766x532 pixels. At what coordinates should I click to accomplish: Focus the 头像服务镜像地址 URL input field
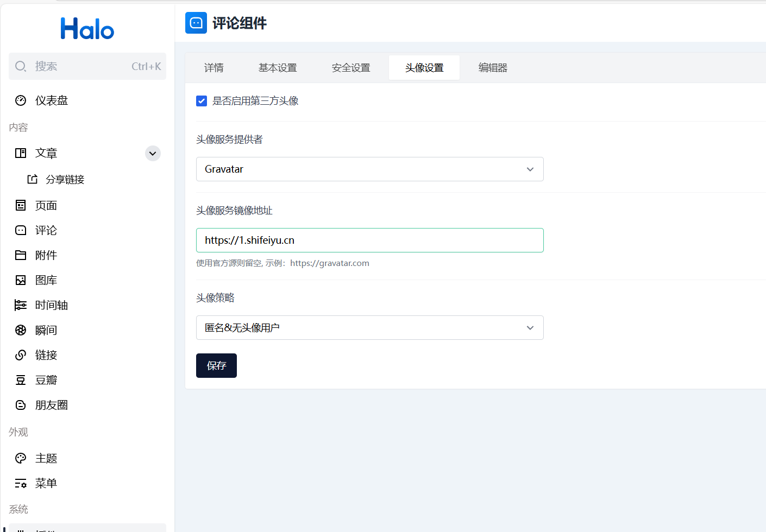pos(369,240)
